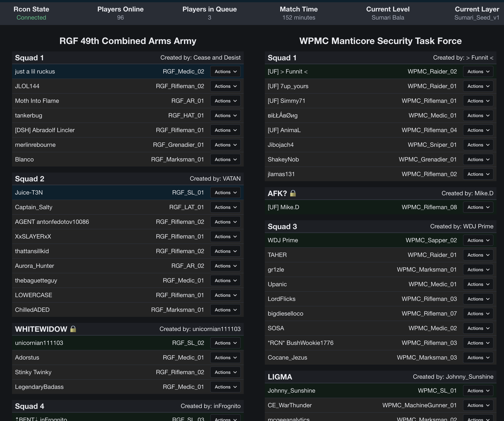Click the LIGMA squad header
Viewport: 504px width, 421px height.
[280, 377]
